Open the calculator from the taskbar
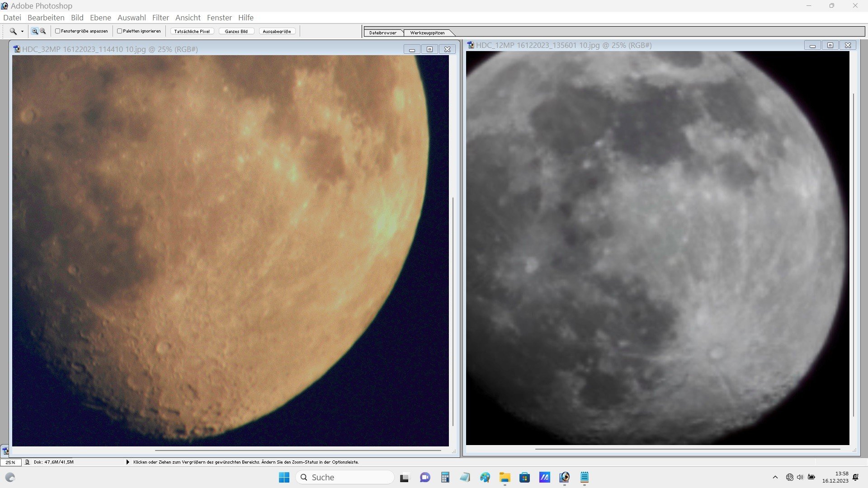 (x=445, y=477)
